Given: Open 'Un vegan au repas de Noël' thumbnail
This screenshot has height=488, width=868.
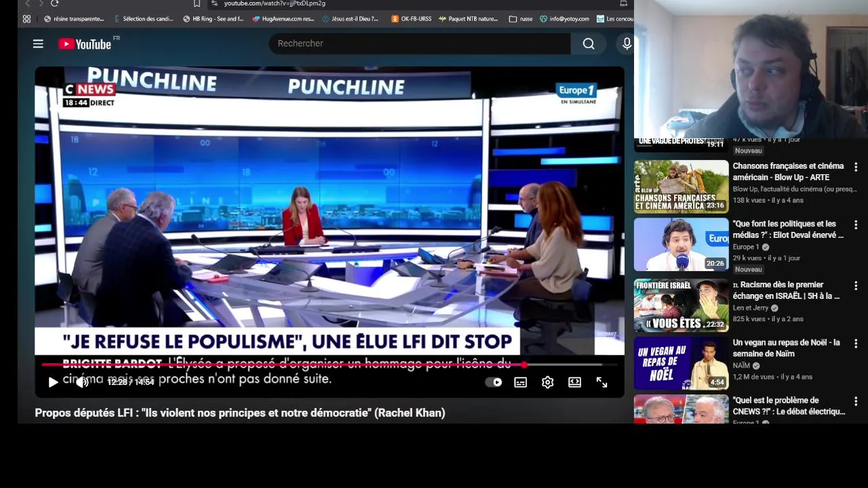Looking at the screenshot, I should [x=681, y=363].
